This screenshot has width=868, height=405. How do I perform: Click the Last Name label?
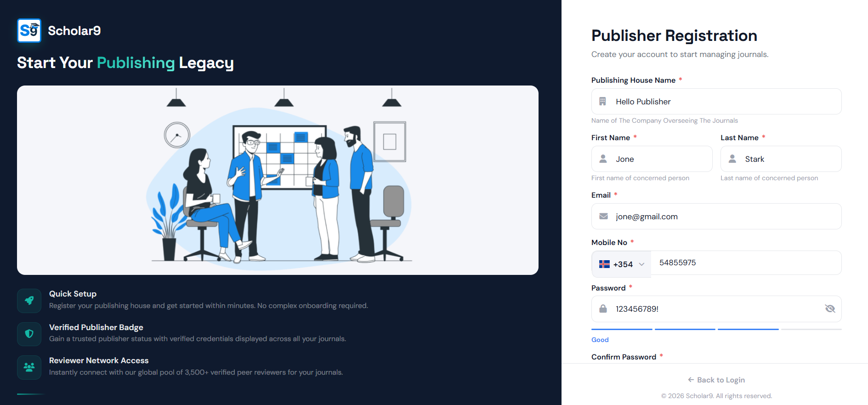[739, 137]
